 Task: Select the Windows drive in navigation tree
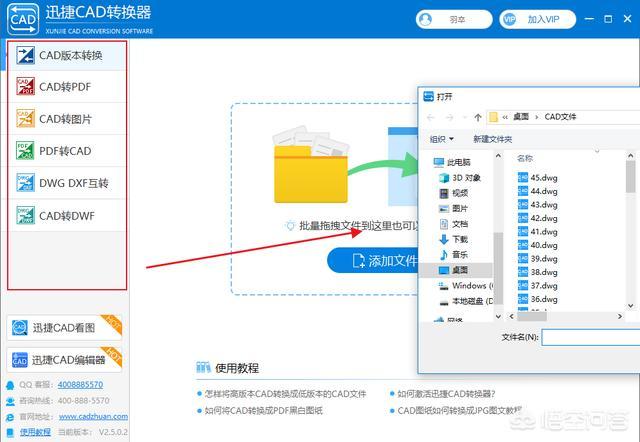point(466,286)
